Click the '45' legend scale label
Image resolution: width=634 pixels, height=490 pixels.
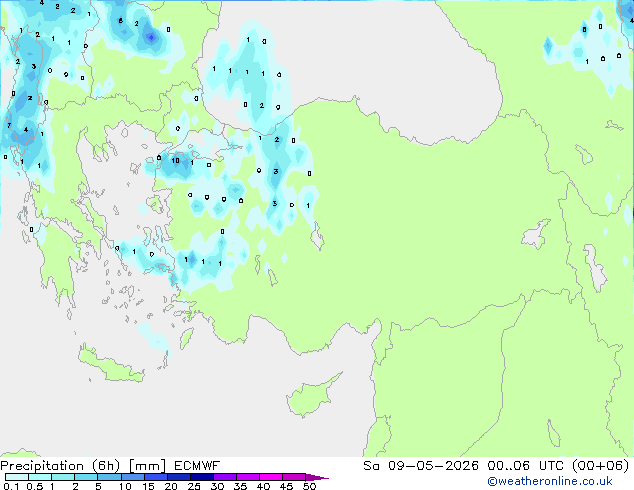286,486
